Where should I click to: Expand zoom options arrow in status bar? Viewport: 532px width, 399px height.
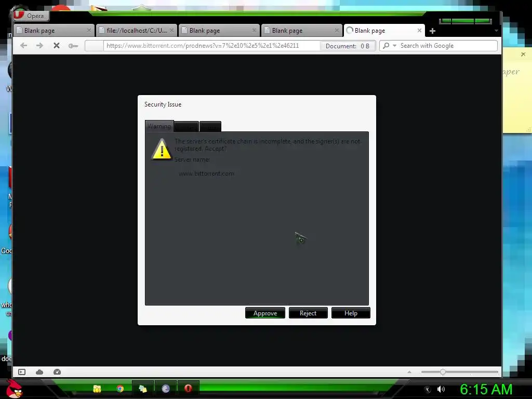pyautogui.click(x=409, y=372)
